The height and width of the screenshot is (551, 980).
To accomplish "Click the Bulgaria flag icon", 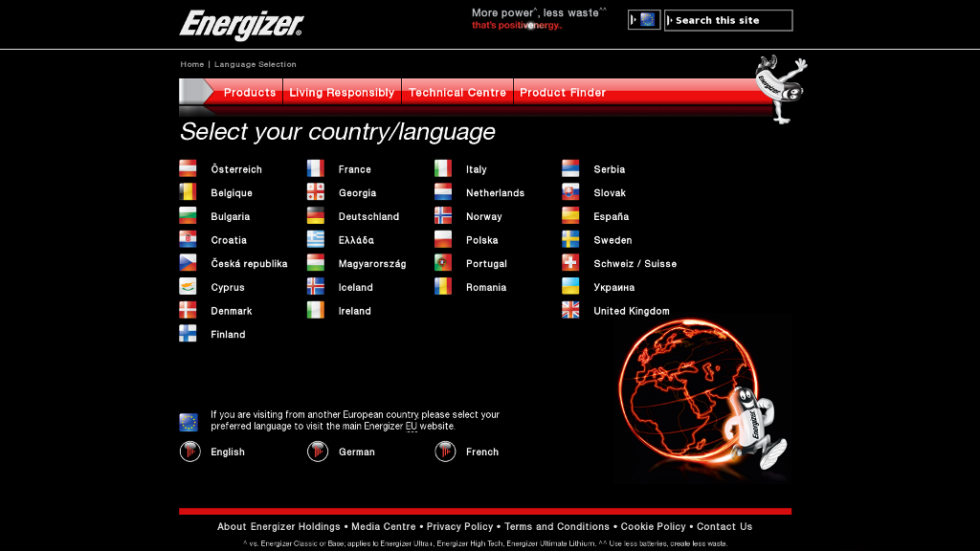I will tap(188, 216).
